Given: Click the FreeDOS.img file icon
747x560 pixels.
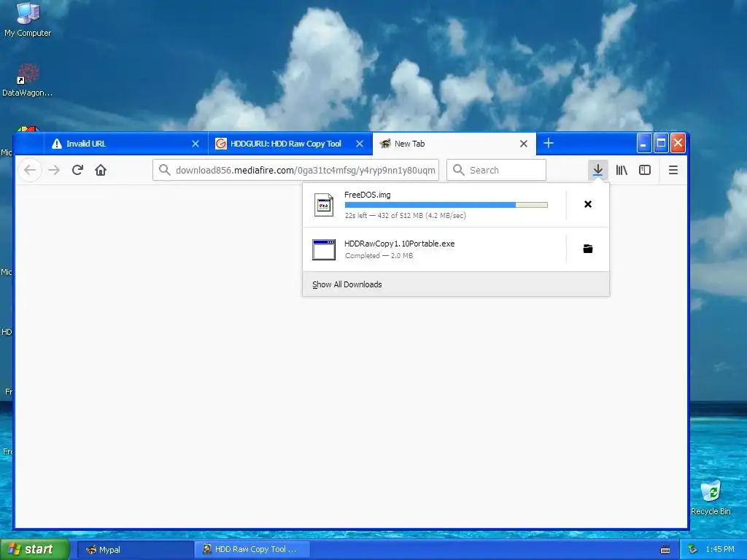Looking at the screenshot, I should [x=324, y=205].
